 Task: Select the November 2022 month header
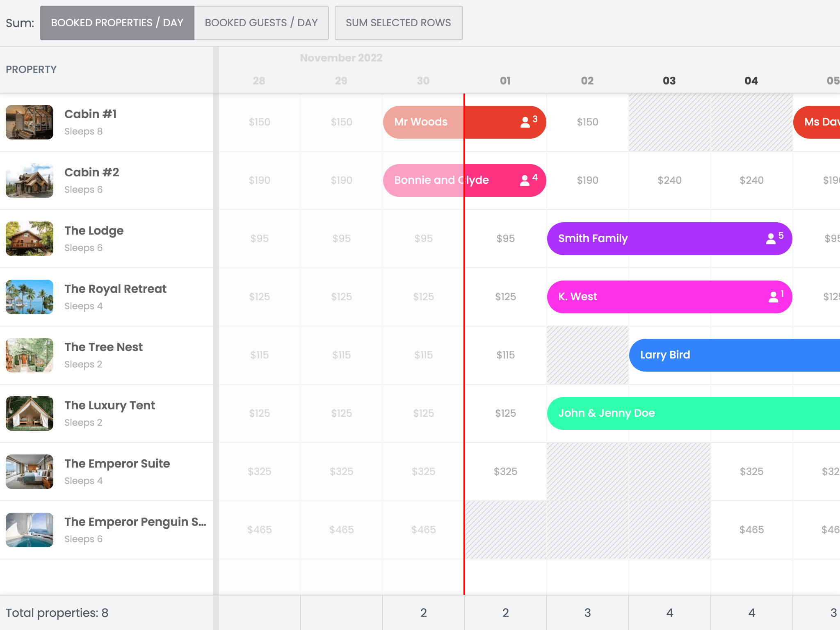pos(341,58)
